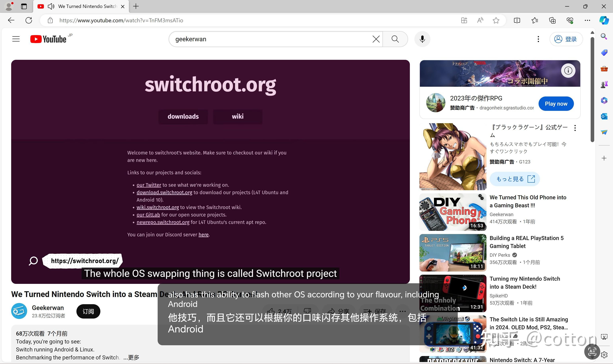Open the Tools briefcase sidebar icon

[x=604, y=69]
